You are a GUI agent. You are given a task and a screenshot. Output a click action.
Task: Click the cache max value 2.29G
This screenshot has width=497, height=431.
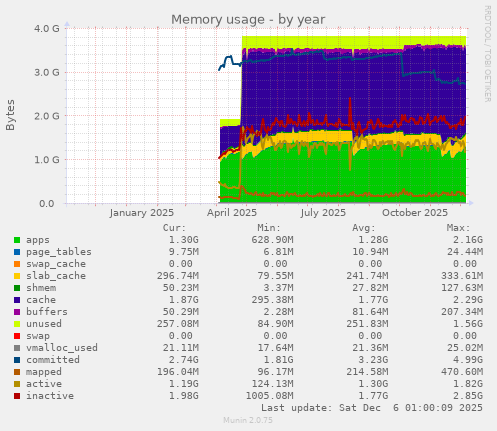coord(468,300)
